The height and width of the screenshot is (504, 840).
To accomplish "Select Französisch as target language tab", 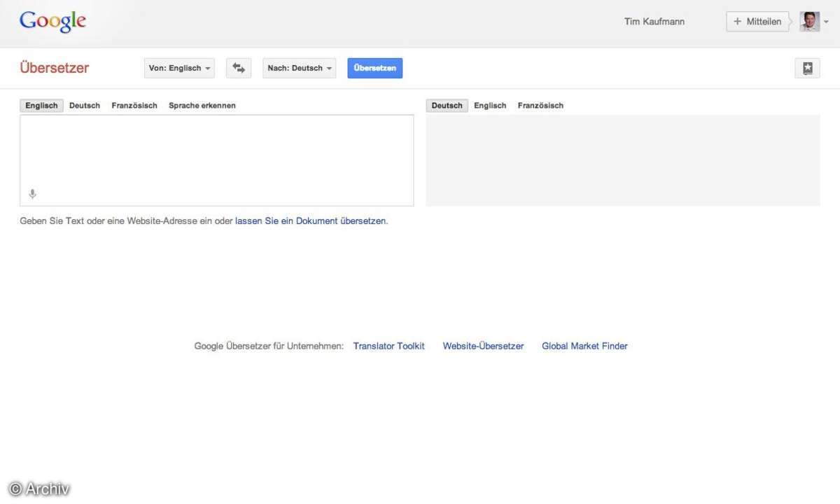I will coord(540,106).
